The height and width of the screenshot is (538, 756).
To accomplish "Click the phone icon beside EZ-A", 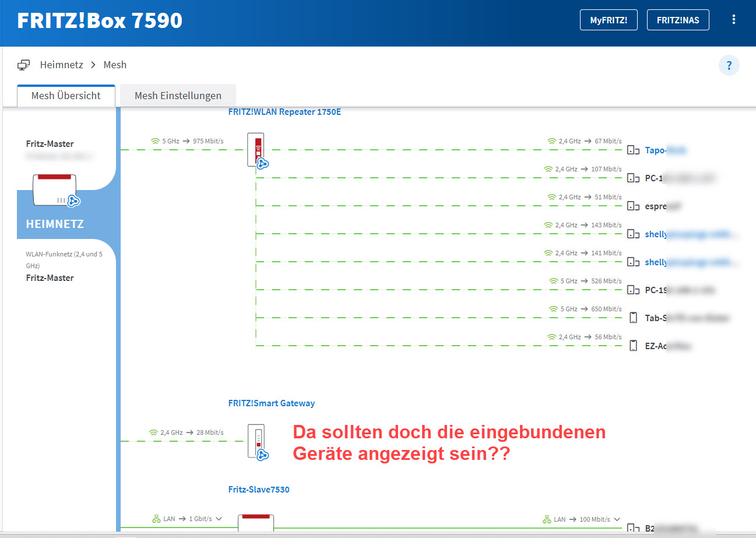I will click(634, 346).
